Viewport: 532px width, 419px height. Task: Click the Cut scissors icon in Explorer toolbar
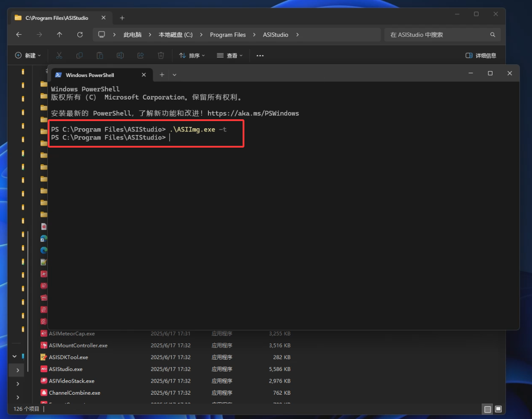[59, 55]
